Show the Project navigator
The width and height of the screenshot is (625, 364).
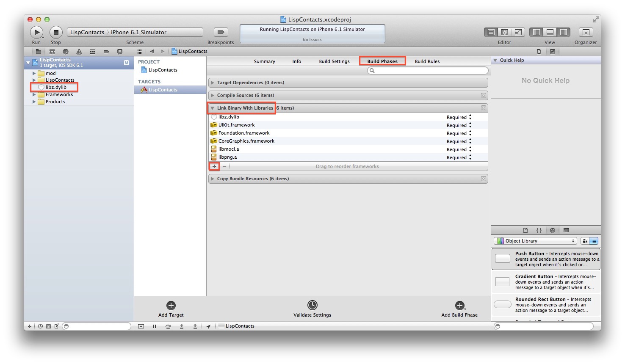pos(39,52)
